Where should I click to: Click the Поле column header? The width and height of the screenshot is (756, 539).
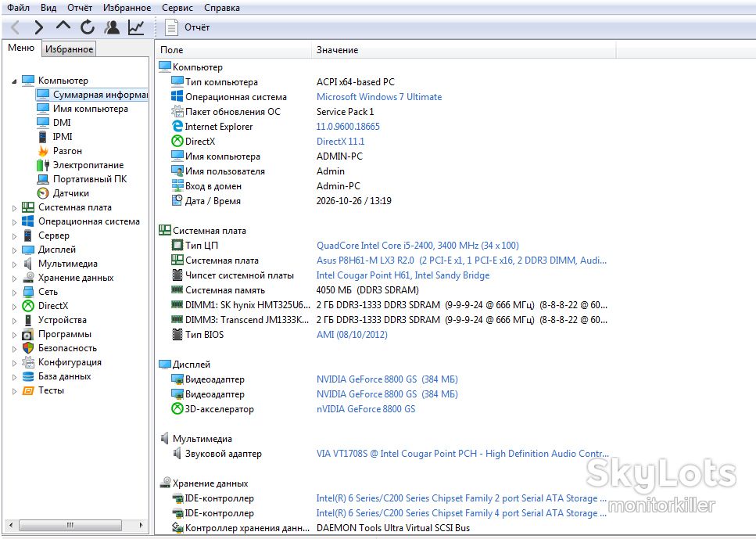coord(233,50)
